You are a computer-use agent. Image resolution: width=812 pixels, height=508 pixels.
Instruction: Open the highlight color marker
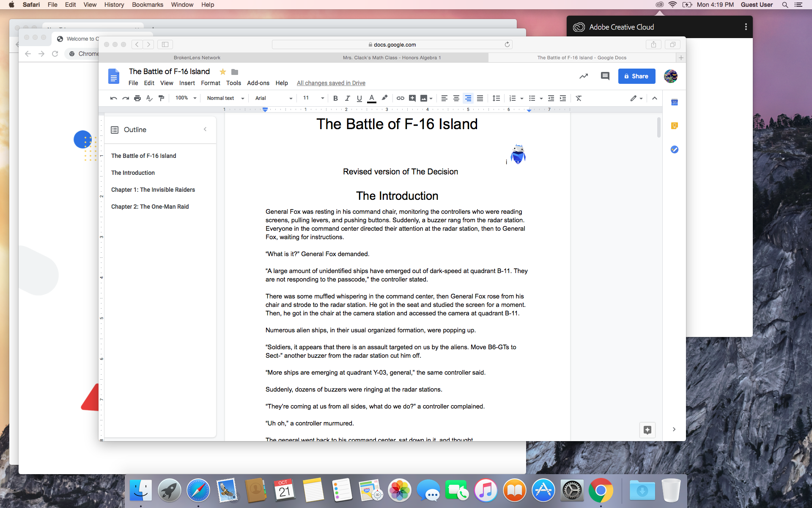(x=384, y=98)
